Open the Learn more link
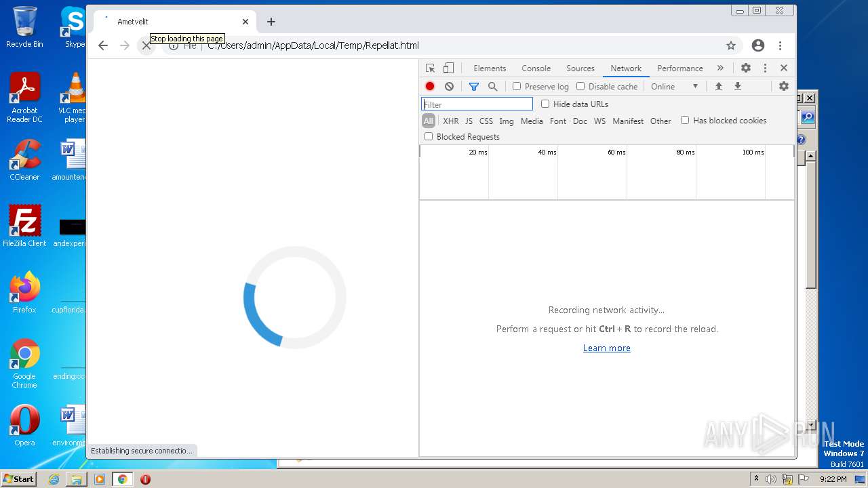Screen dimensions: 868x488 tap(607, 348)
